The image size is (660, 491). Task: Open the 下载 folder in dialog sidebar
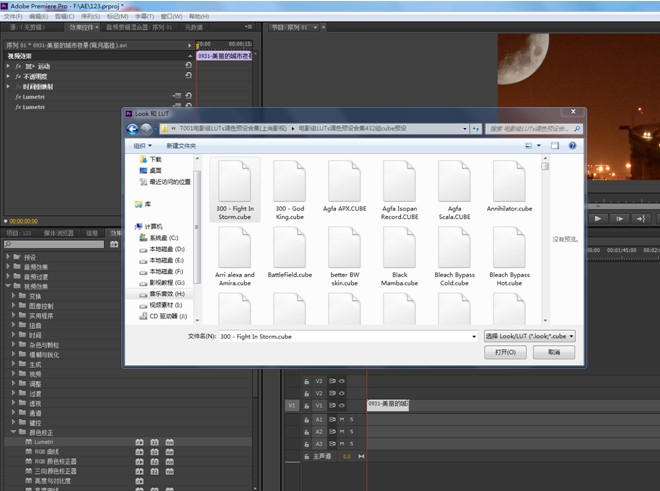pos(150,159)
